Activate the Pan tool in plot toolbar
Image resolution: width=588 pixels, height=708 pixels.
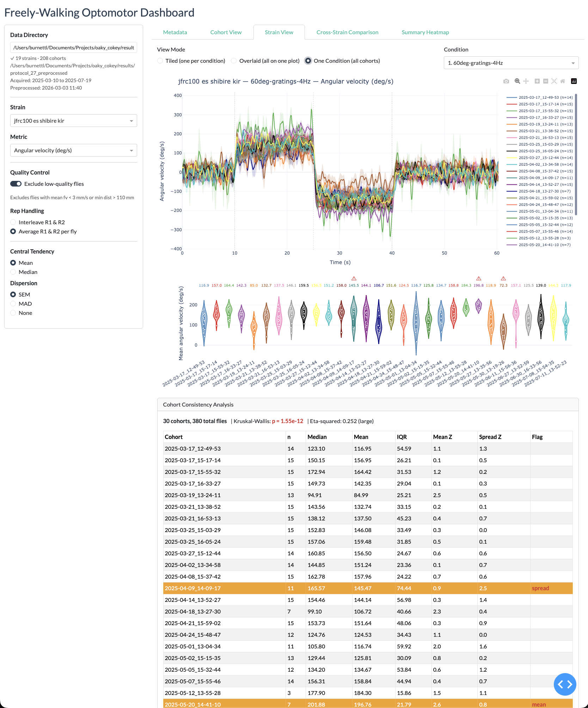click(x=526, y=81)
